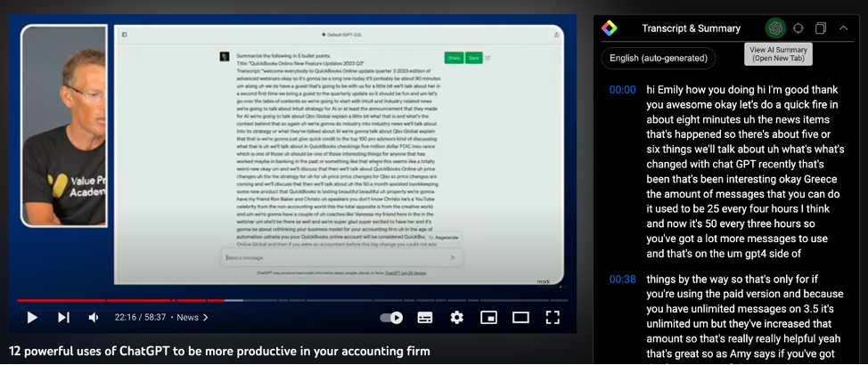The width and height of the screenshot is (868, 365).
Task: Click the send arrow in ChatGPT message box
Action: (453, 257)
